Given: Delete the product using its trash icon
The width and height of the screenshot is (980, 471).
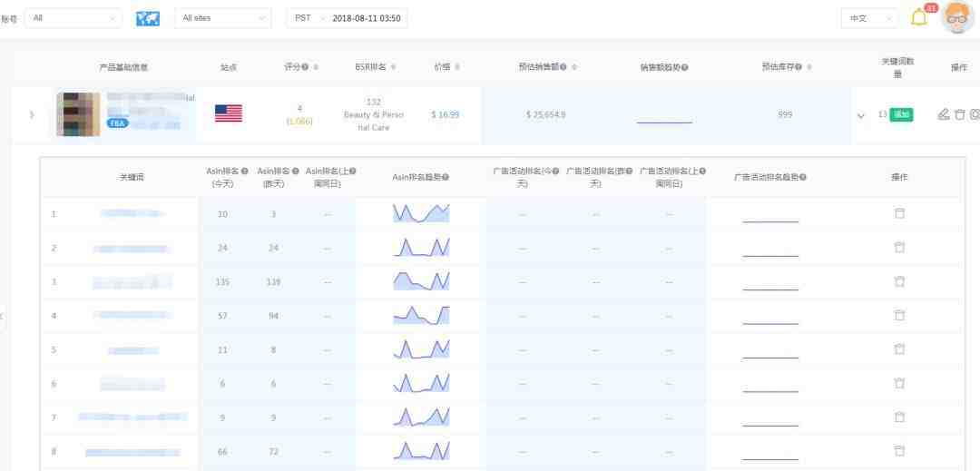Looking at the screenshot, I should point(960,114).
